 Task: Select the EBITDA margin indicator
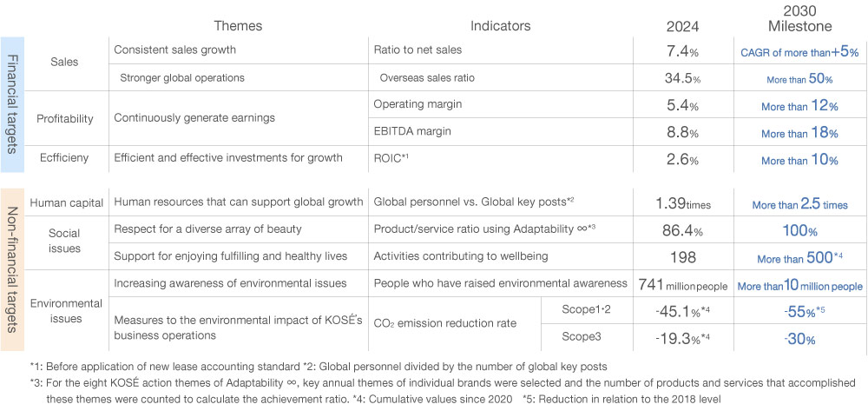pos(408,132)
